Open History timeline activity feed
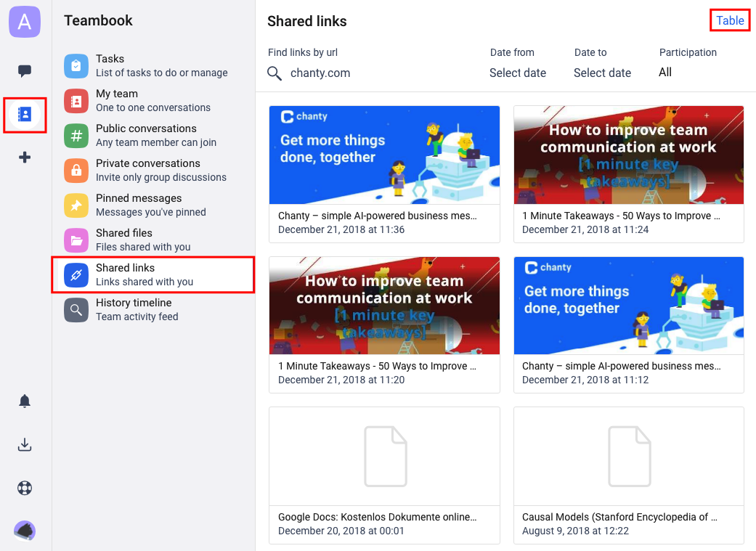This screenshot has width=756, height=551. [153, 309]
